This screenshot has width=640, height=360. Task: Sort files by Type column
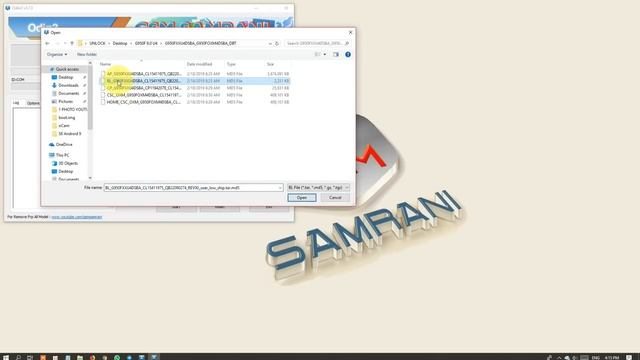click(x=231, y=64)
